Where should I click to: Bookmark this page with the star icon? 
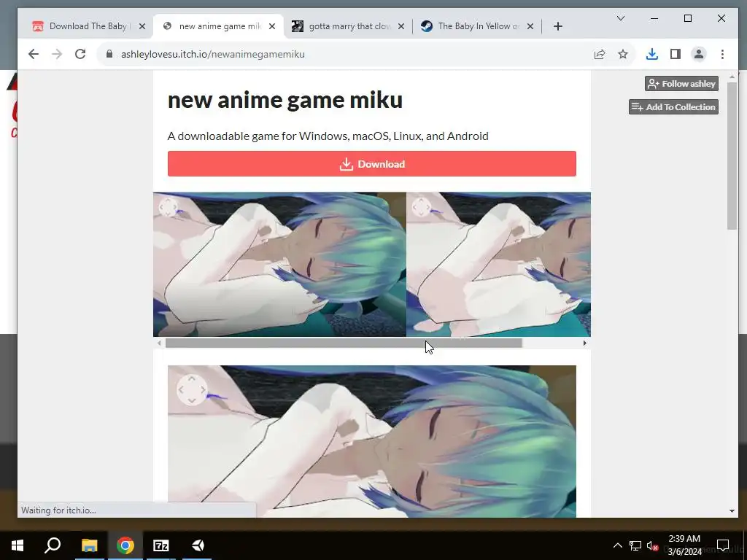623,54
